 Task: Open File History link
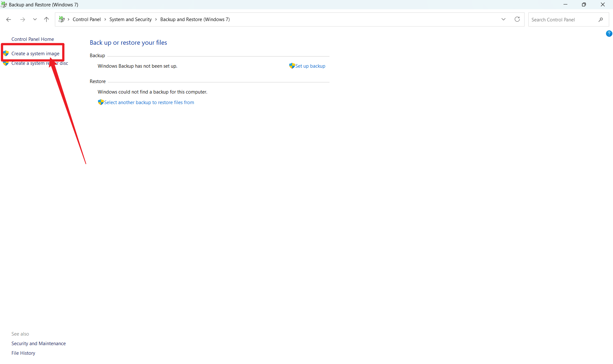pyautogui.click(x=23, y=353)
